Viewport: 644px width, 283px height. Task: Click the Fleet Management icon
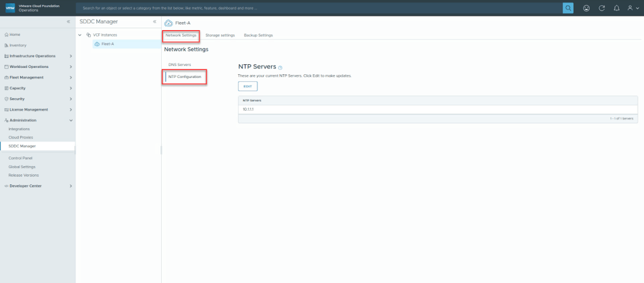6,77
